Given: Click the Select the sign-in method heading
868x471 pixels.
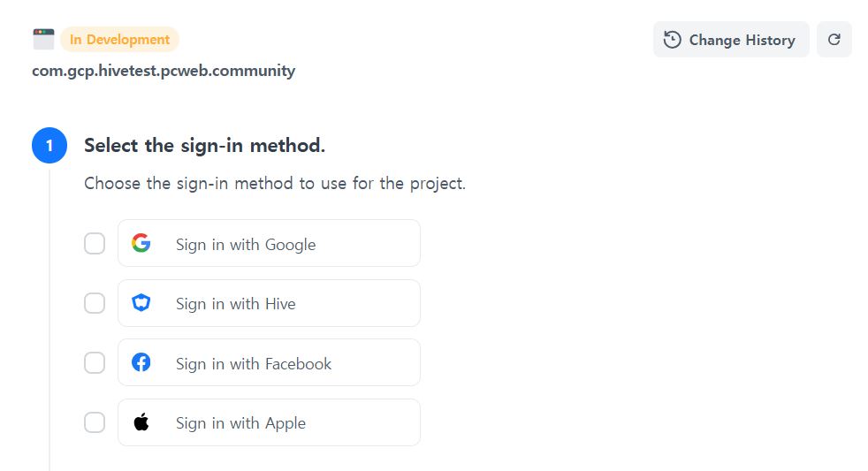Looking at the screenshot, I should coord(204,146).
